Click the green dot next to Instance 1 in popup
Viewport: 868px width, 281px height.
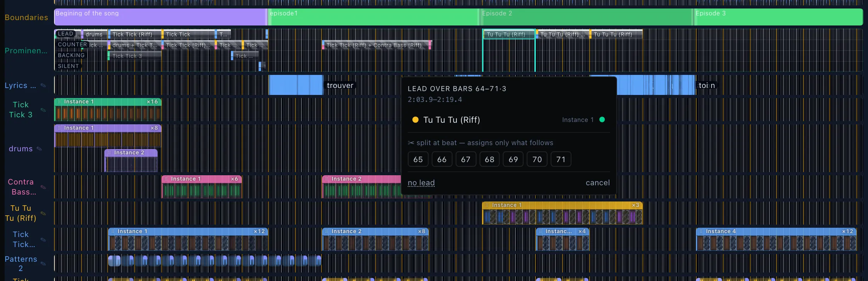click(602, 120)
